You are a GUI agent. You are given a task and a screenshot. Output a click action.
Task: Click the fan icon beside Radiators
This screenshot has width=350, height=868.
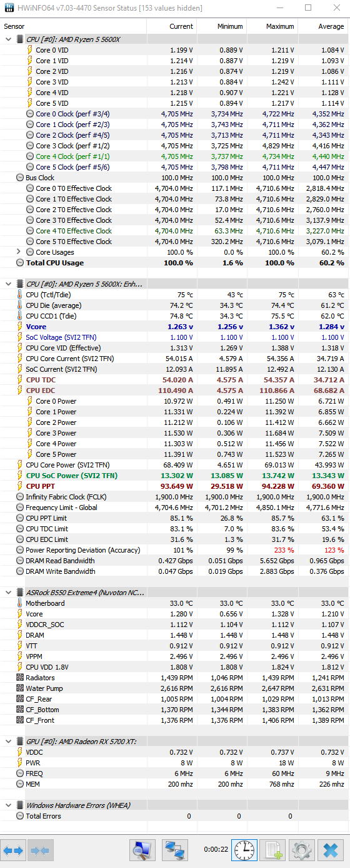[x=20, y=677]
